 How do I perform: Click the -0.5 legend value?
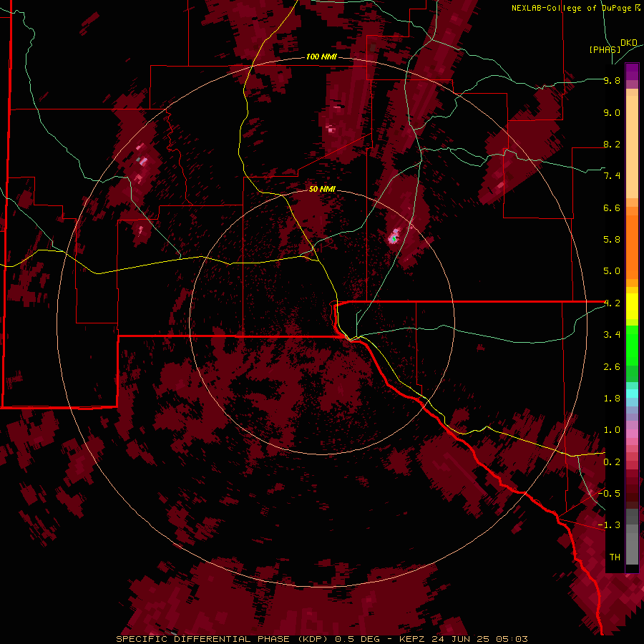[x=609, y=494]
